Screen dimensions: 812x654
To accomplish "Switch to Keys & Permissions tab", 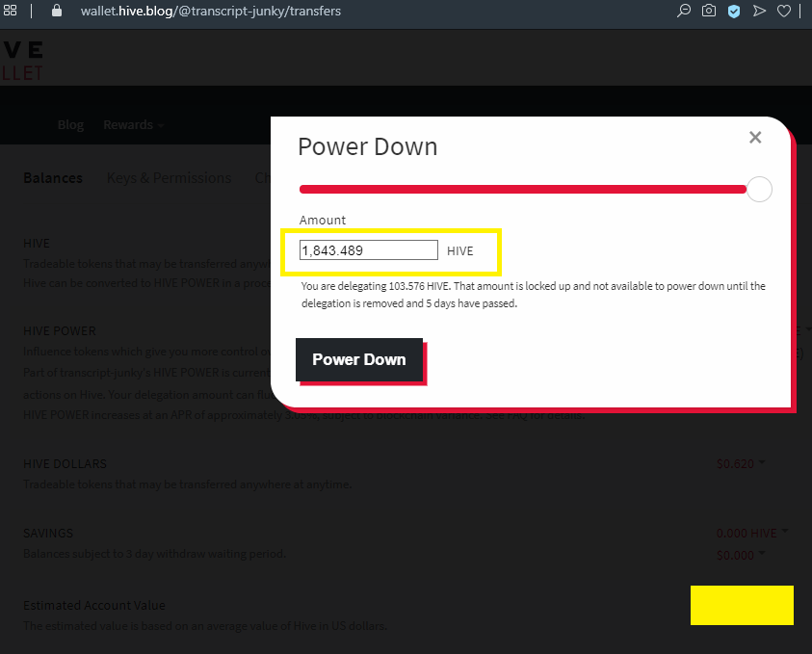I will tap(169, 177).
